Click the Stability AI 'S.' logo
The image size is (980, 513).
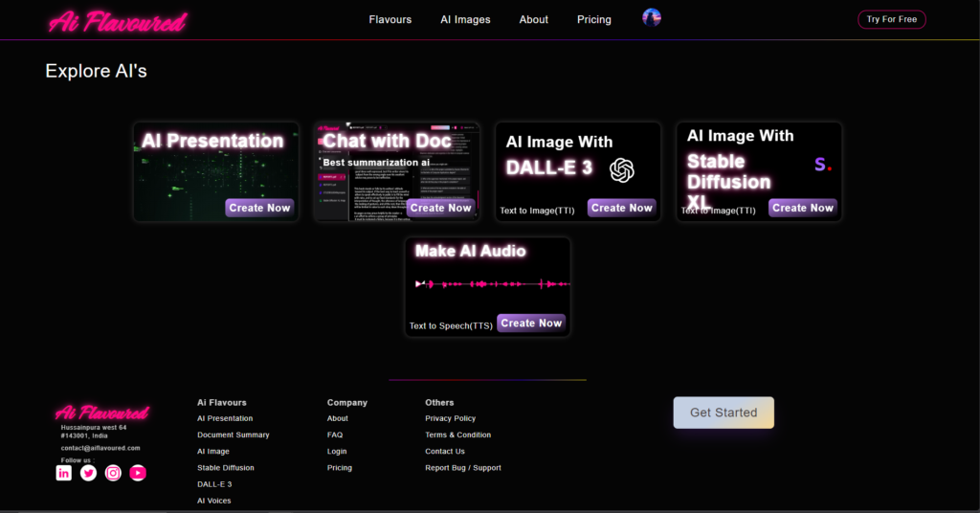pos(822,165)
